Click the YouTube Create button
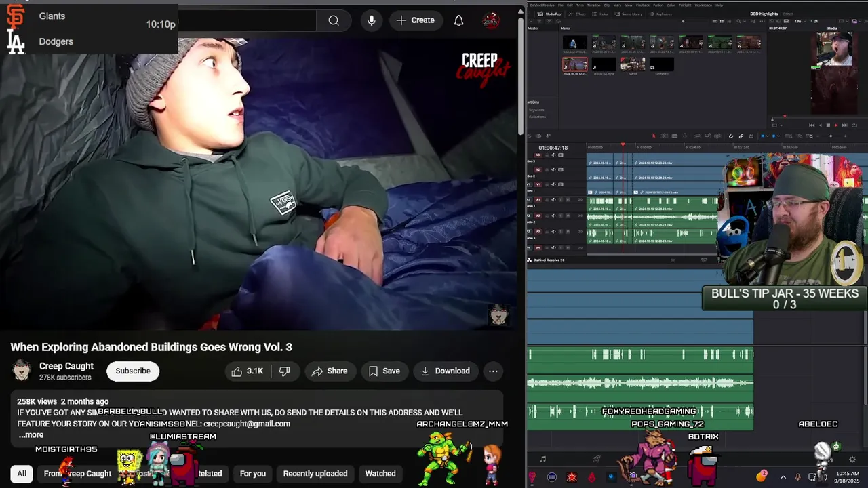The width and height of the screenshot is (868, 488). pyautogui.click(x=415, y=20)
